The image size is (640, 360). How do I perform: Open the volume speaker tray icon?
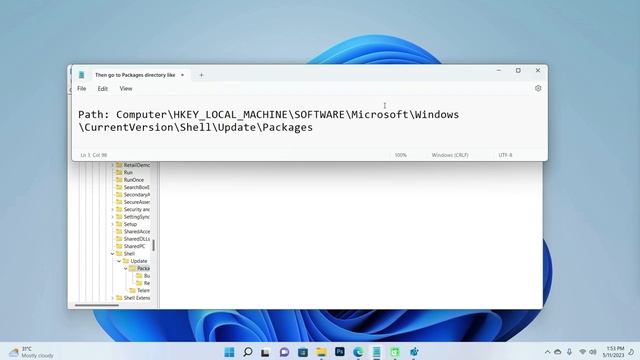[x=593, y=352]
